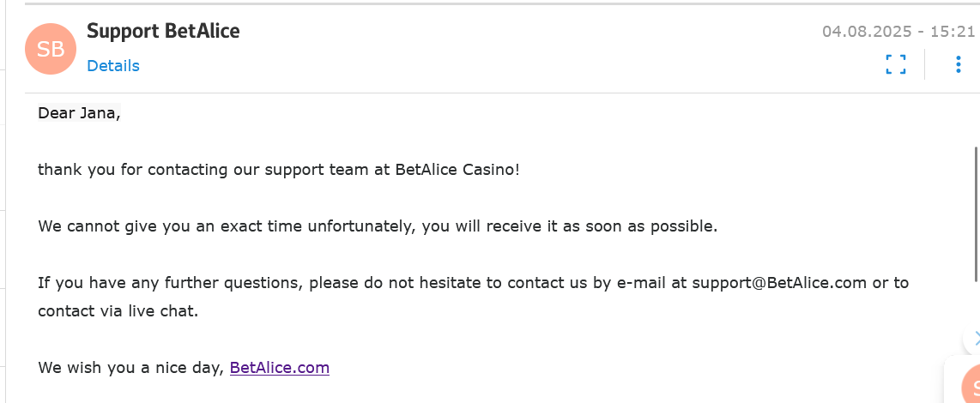
Task: Click the sender name Support BetAlice
Action: (x=163, y=31)
